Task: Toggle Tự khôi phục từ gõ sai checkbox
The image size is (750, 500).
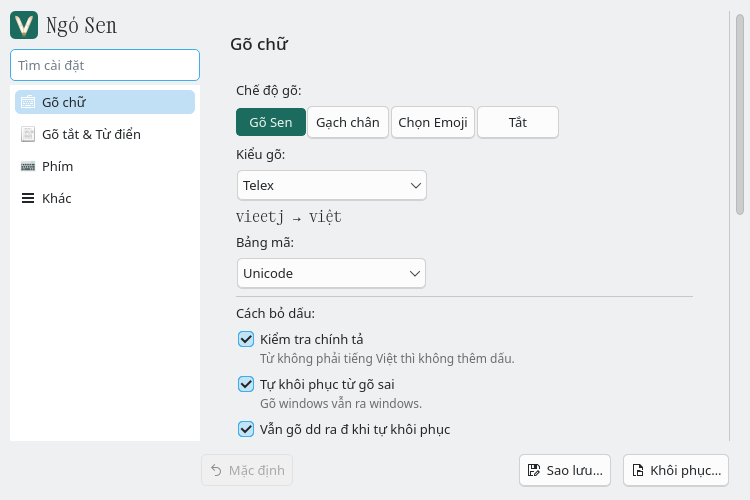Action: coord(246,384)
